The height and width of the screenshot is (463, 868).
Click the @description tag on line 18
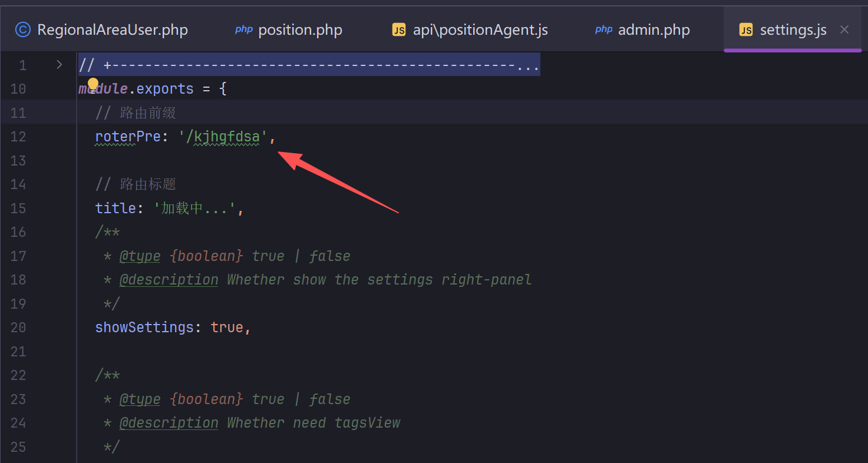click(x=169, y=280)
